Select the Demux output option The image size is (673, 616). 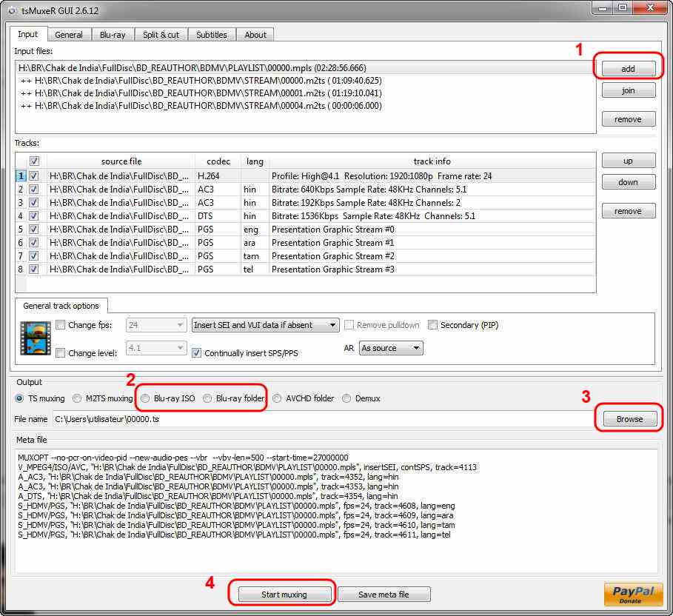coord(346,398)
